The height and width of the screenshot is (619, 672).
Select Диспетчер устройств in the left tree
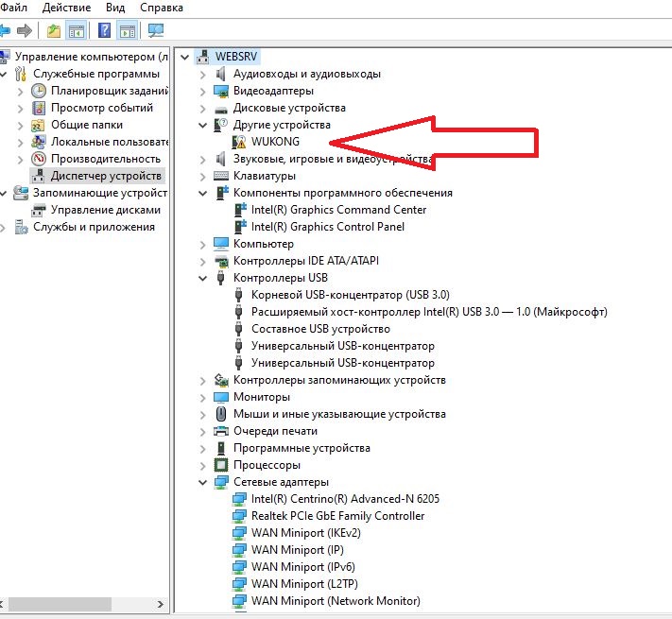click(x=106, y=176)
